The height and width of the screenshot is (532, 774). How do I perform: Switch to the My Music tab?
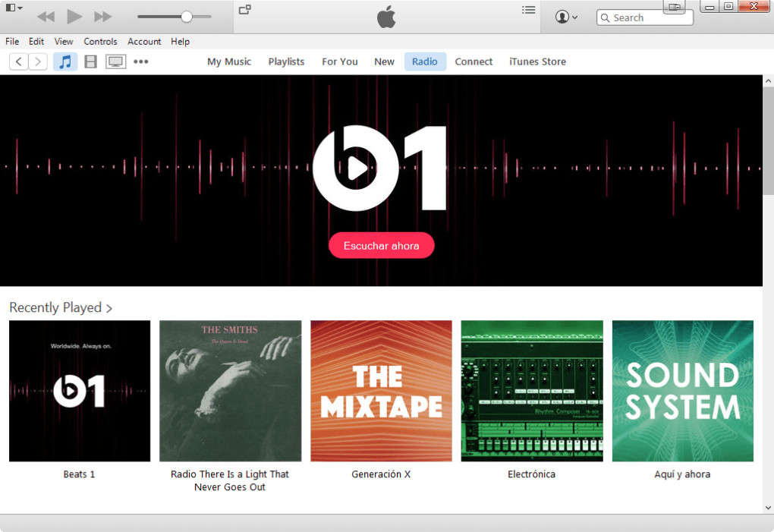click(229, 61)
